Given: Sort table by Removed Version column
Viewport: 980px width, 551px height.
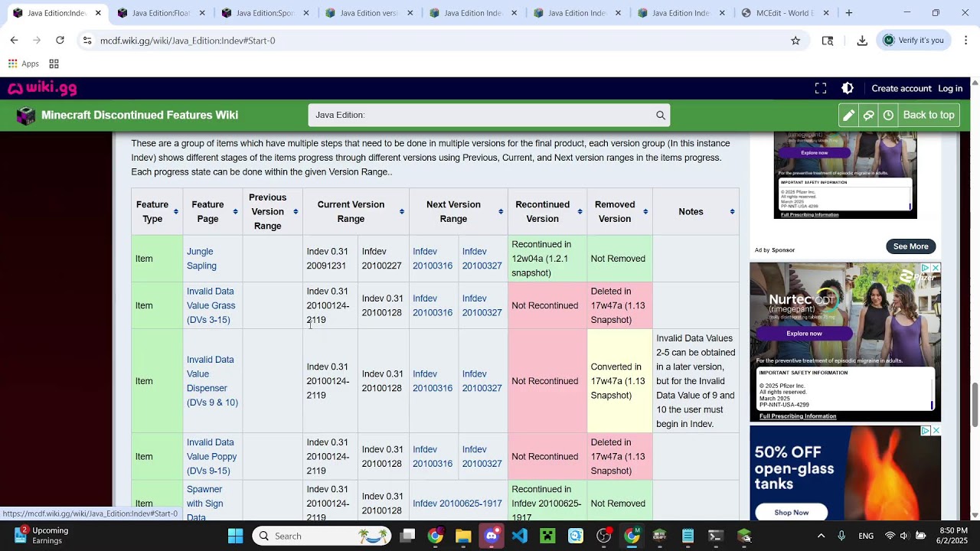Looking at the screenshot, I should pos(645,212).
